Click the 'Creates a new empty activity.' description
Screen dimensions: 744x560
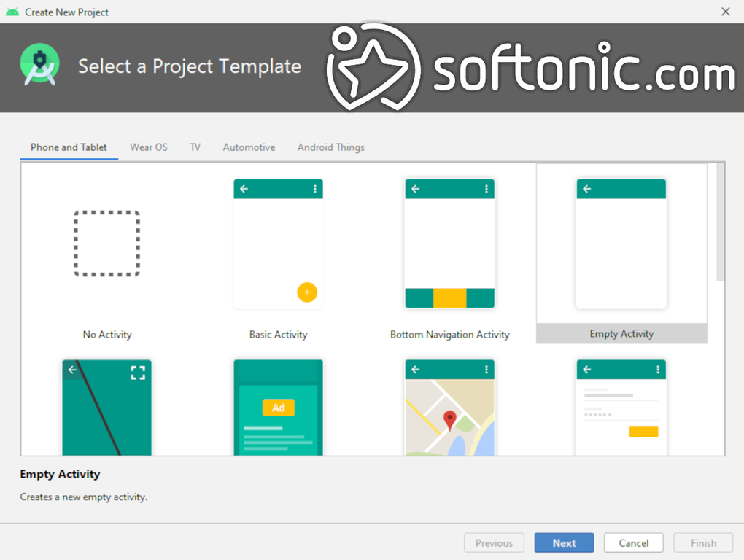(x=84, y=497)
